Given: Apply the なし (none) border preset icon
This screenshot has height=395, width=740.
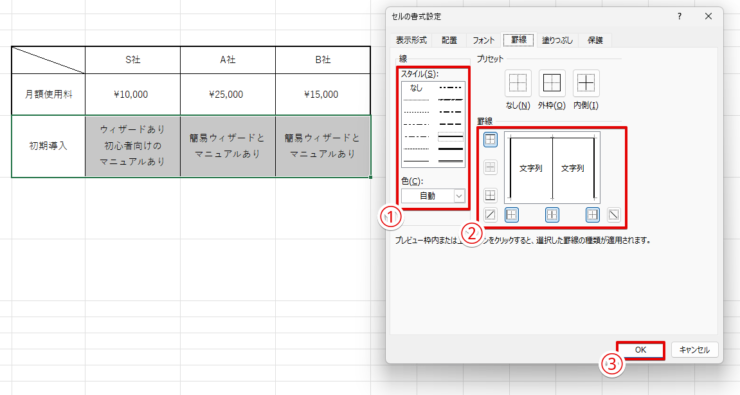Looking at the screenshot, I should point(518,83).
